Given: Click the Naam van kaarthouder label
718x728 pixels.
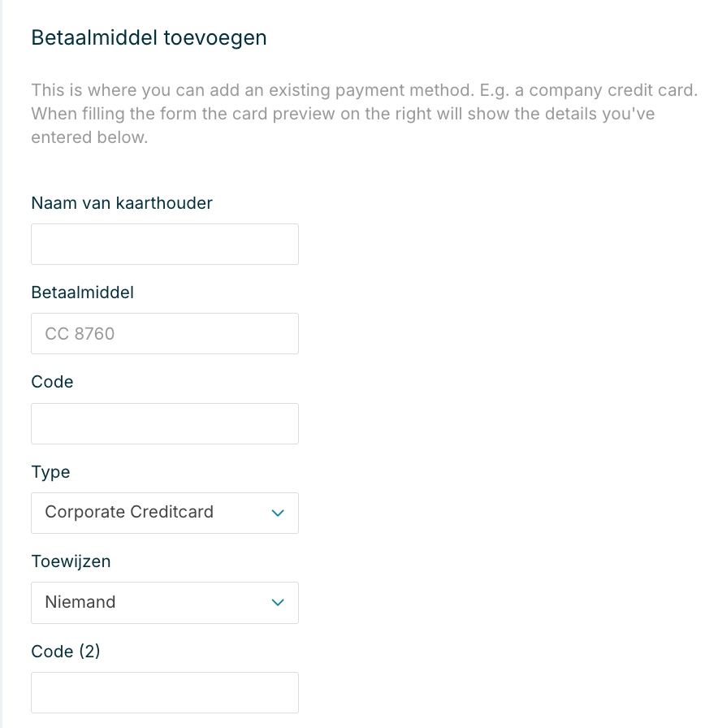Looking at the screenshot, I should pyautogui.click(x=122, y=203).
